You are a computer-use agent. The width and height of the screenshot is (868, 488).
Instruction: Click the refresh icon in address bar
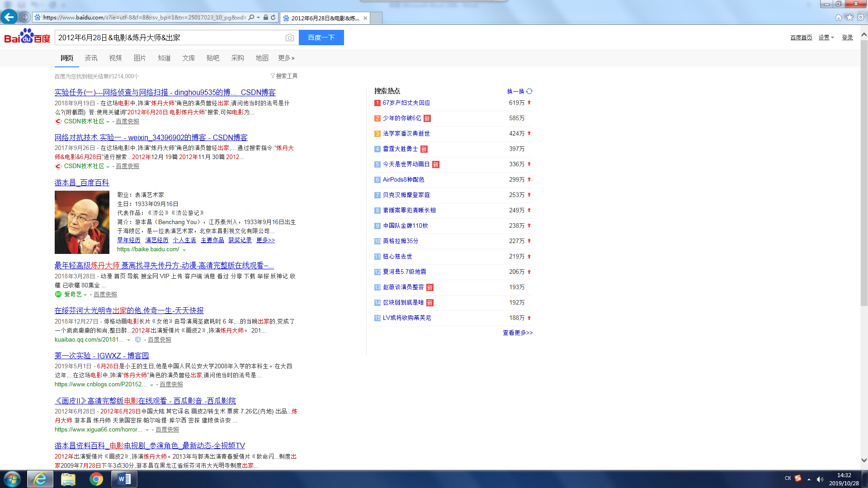coord(273,18)
